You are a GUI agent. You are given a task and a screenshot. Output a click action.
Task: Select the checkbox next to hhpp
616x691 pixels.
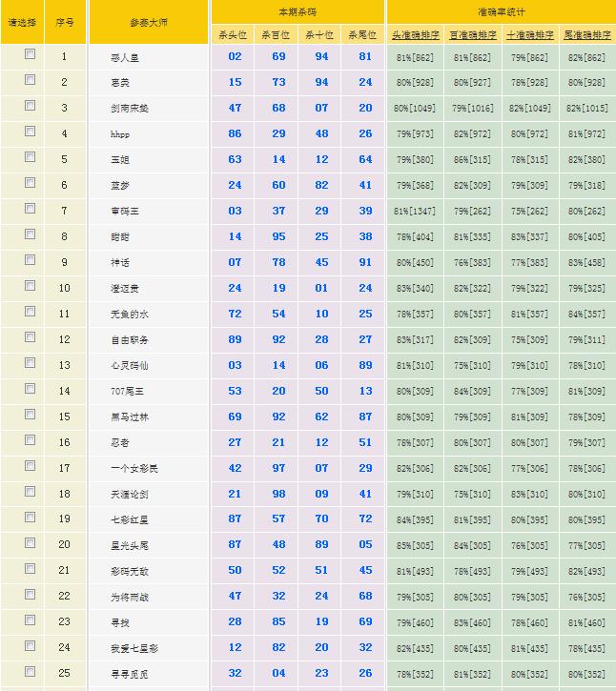click(30, 132)
